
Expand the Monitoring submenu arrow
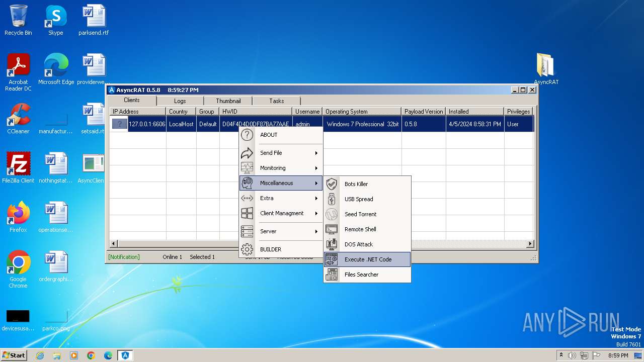pyautogui.click(x=316, y=168)
